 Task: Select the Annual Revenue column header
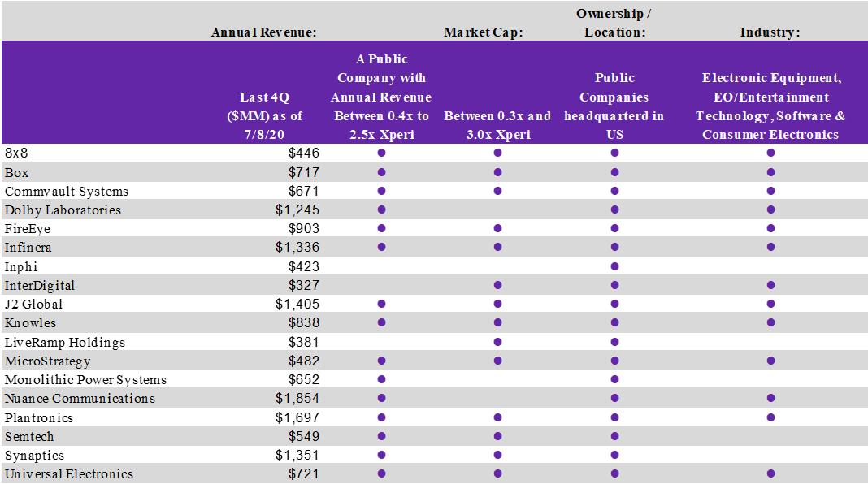[x=263, y=32]
